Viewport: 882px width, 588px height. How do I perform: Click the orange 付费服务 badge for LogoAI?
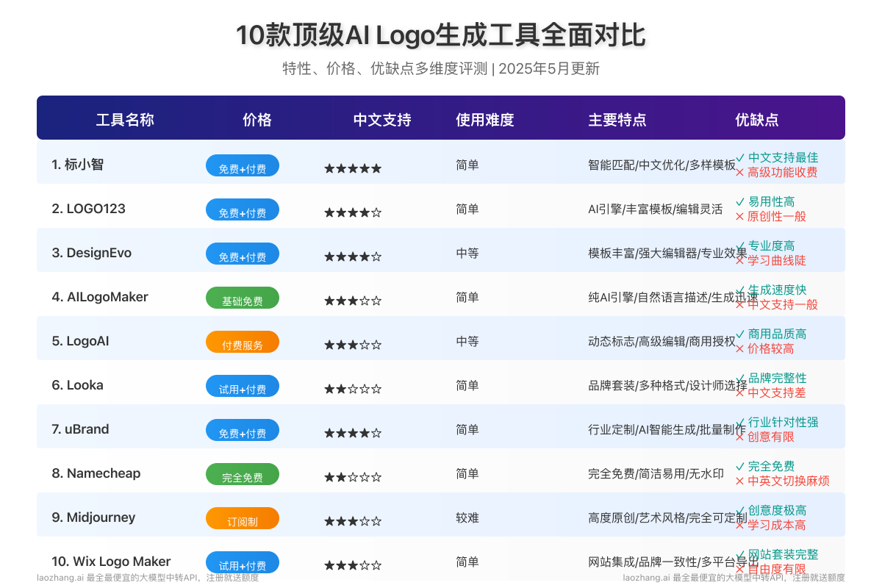click(243, 342)
